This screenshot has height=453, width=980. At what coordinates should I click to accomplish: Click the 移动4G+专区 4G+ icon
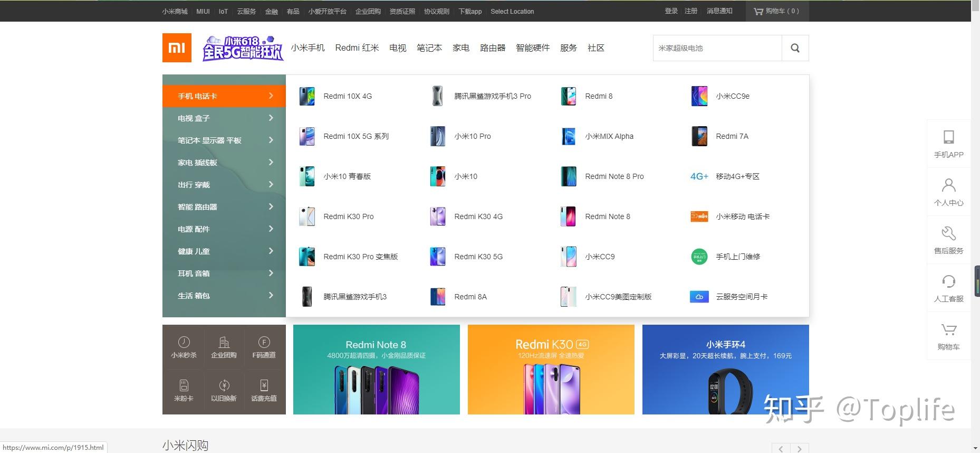click(x=699, y=176)
